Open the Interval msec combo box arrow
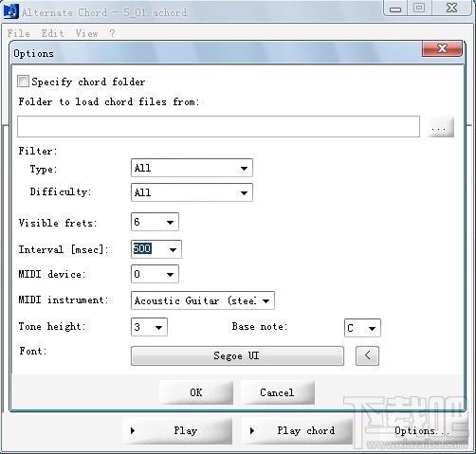 coord(173,249)
